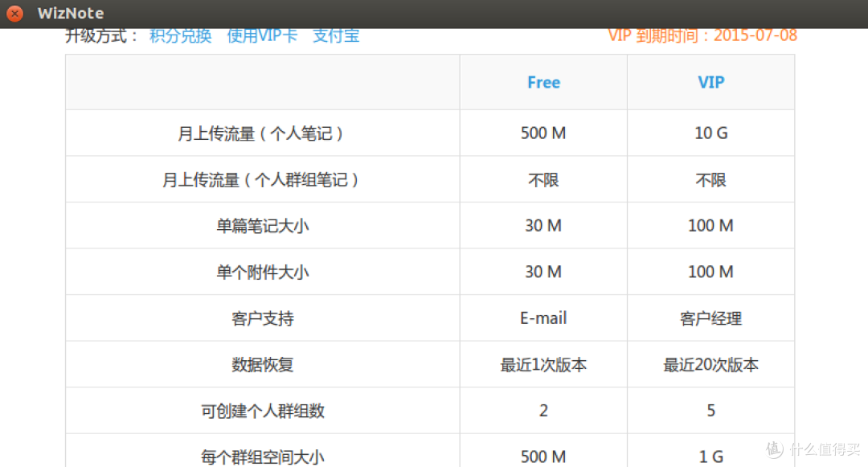Select Free 不限 in 个人群组笔记 row
The image size is (868, 467).
click(543, 180)
